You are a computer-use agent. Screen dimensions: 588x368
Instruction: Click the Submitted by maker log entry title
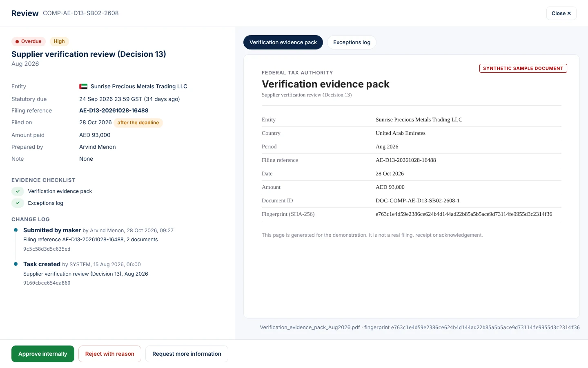[52, 230]
